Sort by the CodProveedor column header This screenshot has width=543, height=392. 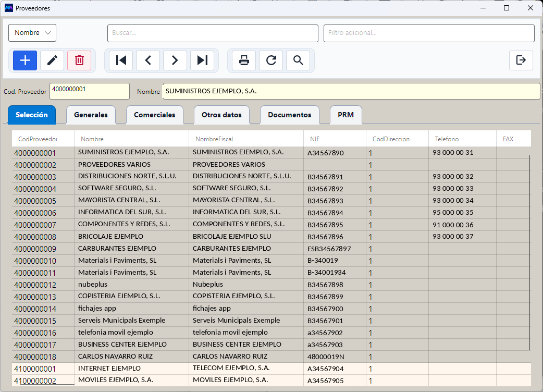[x=43, y=139]
